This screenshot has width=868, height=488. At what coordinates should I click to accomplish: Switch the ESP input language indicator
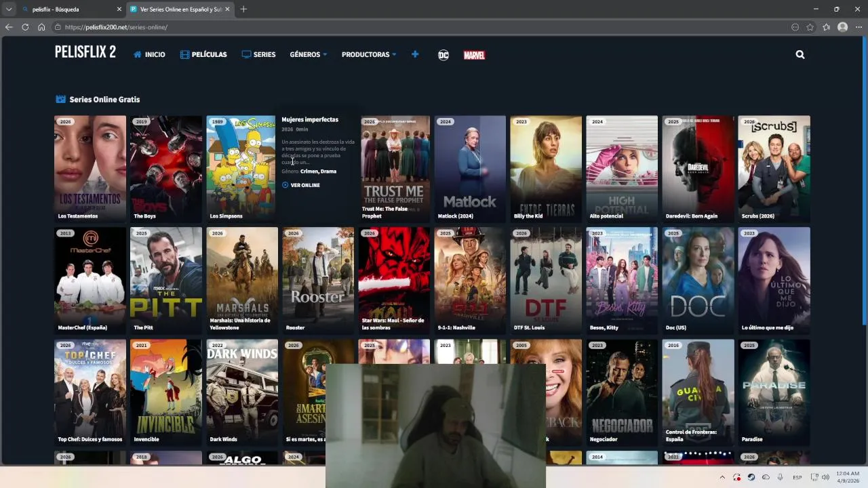(797, 477)
